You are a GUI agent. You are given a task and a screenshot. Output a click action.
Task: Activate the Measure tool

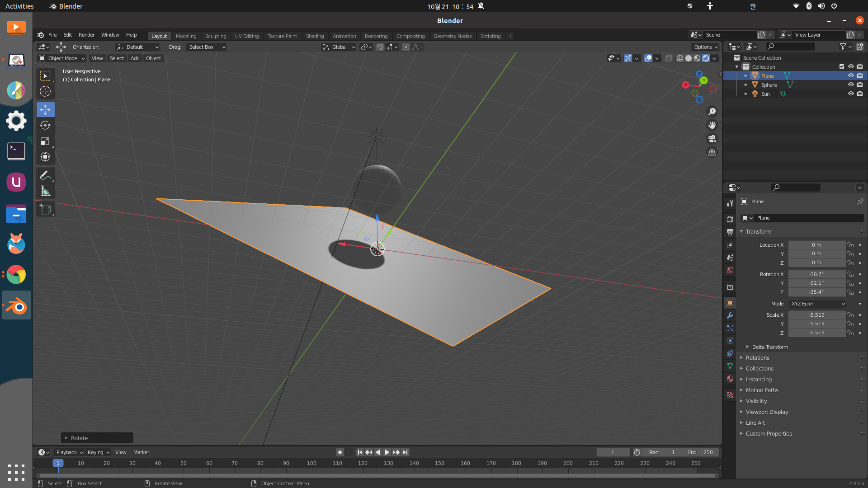[x=45, y=191]
